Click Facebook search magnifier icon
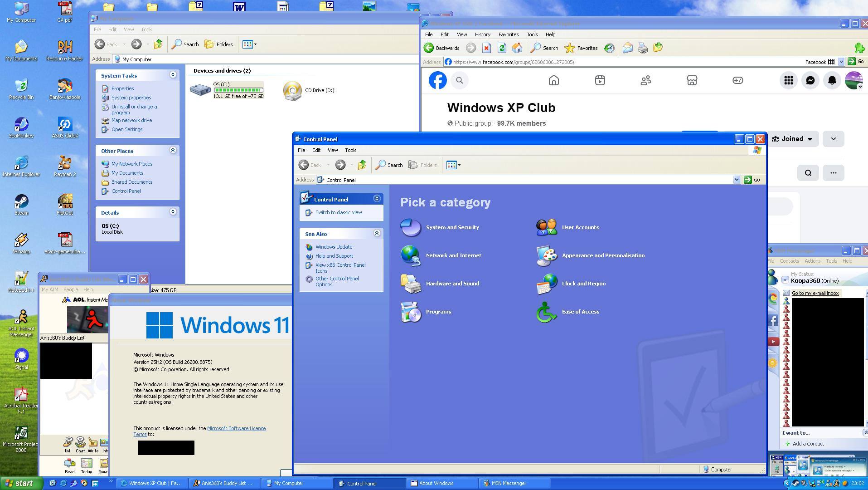 pos(460,80)
